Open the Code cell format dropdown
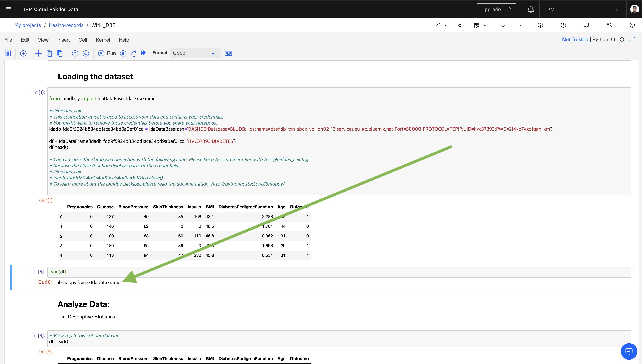This screenshot has width=642, height=364. pyautogui.click(x=195, y=53)
